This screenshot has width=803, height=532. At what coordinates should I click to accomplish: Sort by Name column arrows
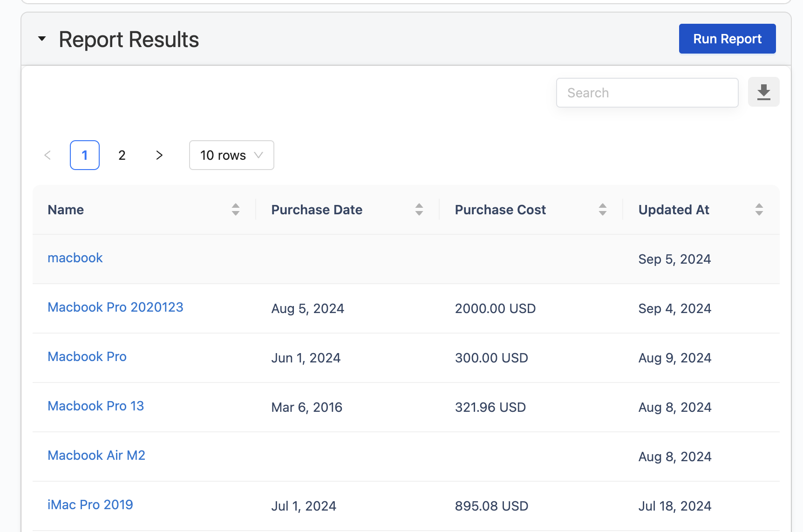pos(236,210)
